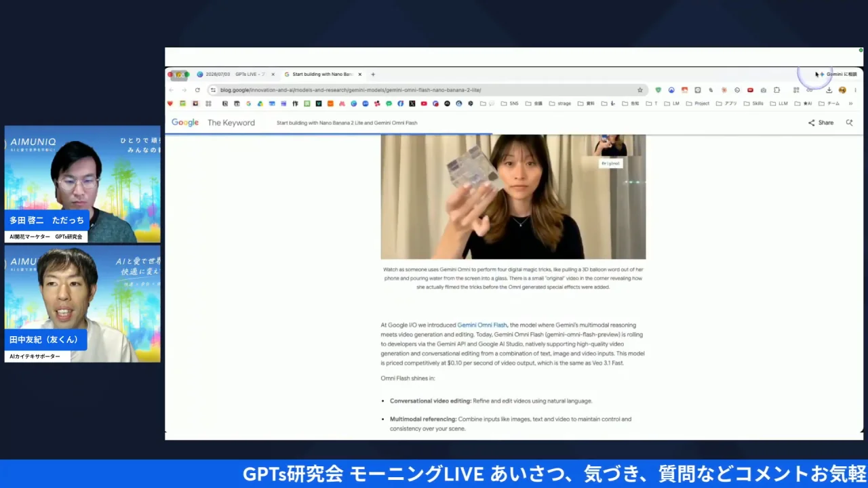Click the small original video inset
The height and width of the screenshot is (488, 868).
point(610,146)
